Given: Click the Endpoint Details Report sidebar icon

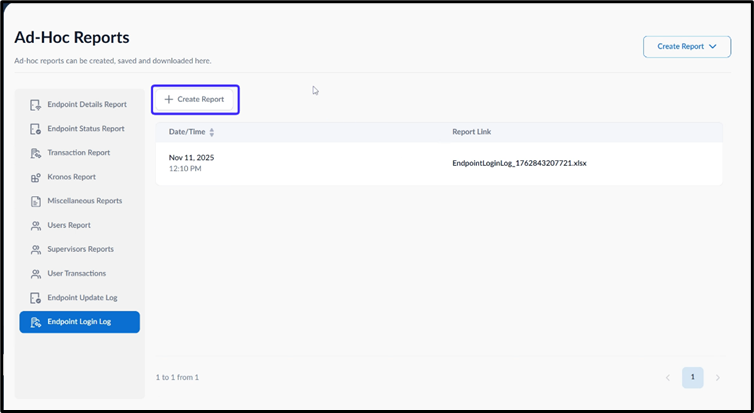Looking at the screenshot, I should click(x=36, y=105).
